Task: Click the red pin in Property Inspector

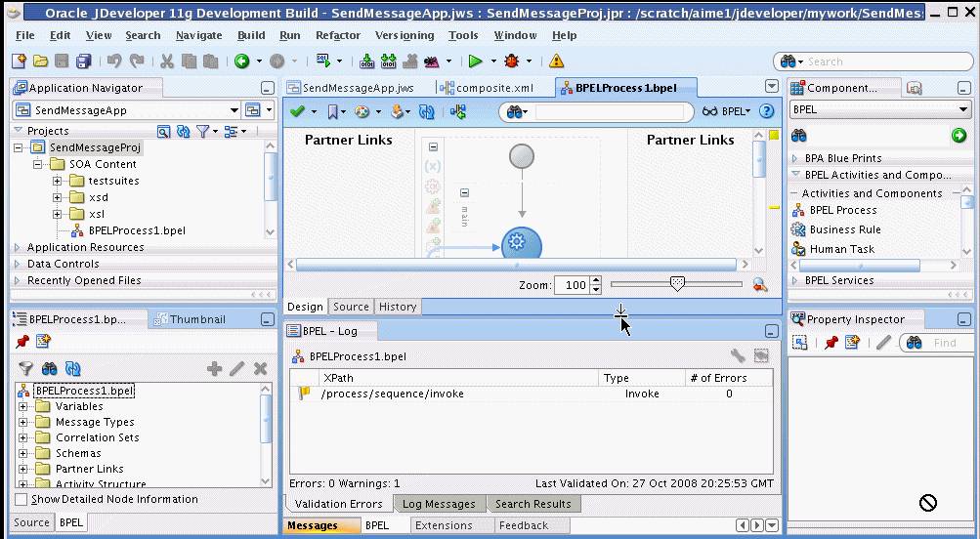Action: pos(831,343)
